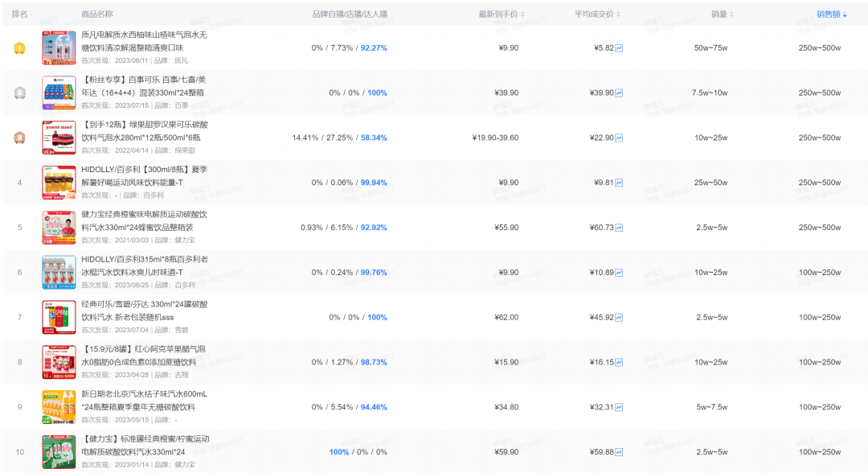Open the 【粉丝专享】百事可乐 product title

(144, 86)
